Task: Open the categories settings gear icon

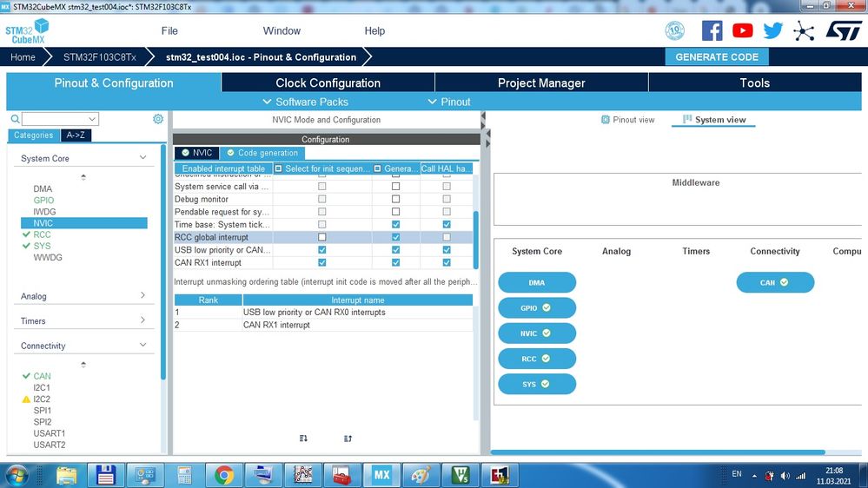Action: tap(158, 119)
